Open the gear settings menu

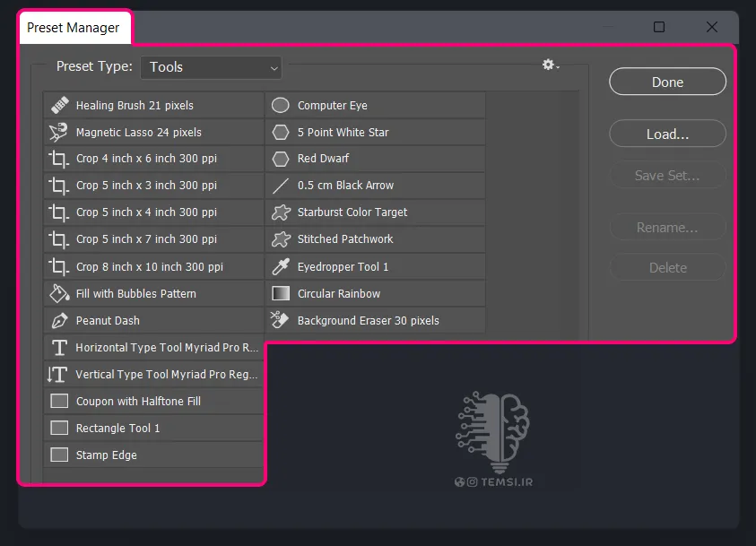click(x=550, y=65)
